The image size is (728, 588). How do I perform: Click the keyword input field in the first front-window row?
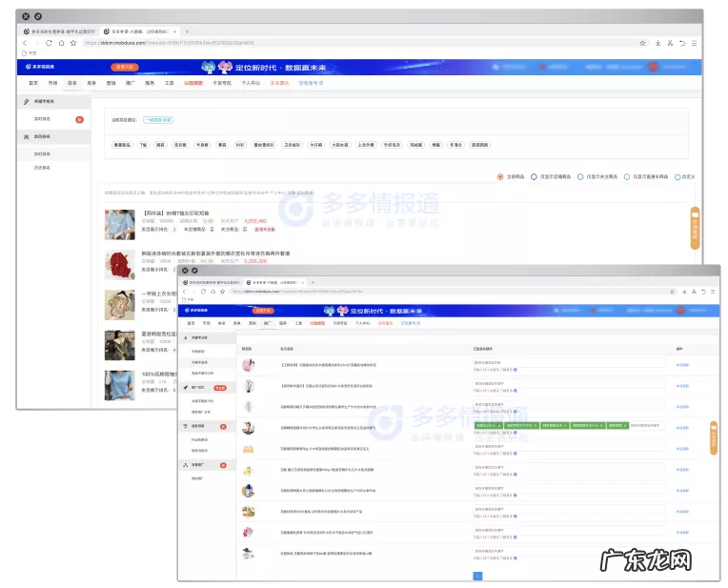(x=569, y=362)
